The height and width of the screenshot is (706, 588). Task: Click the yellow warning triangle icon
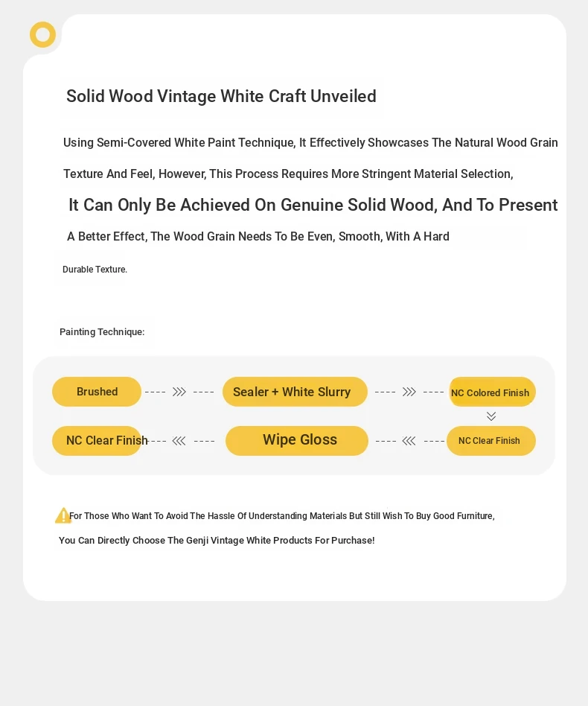(x=63, y=515)
